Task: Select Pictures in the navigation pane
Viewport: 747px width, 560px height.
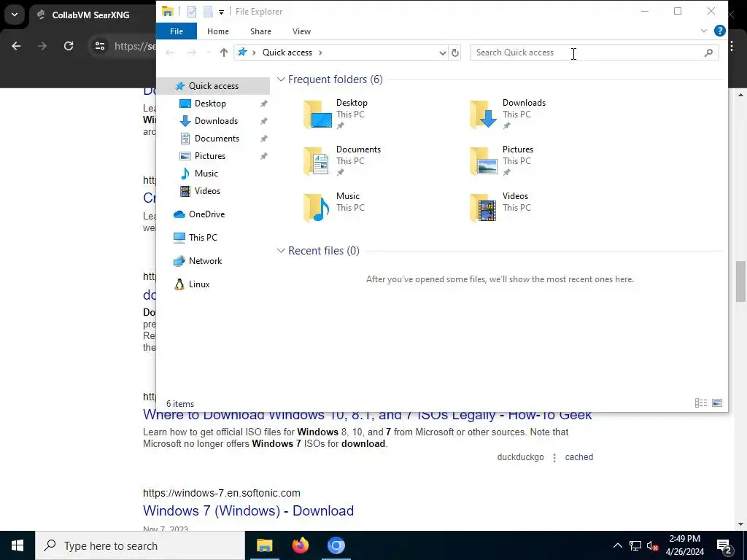Action: [209, 156]
